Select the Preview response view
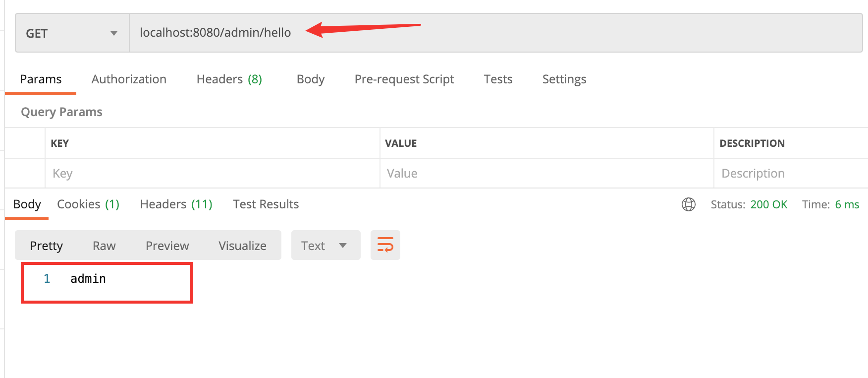The height and width of the screenshot is (378, 868). click(167, 246)
